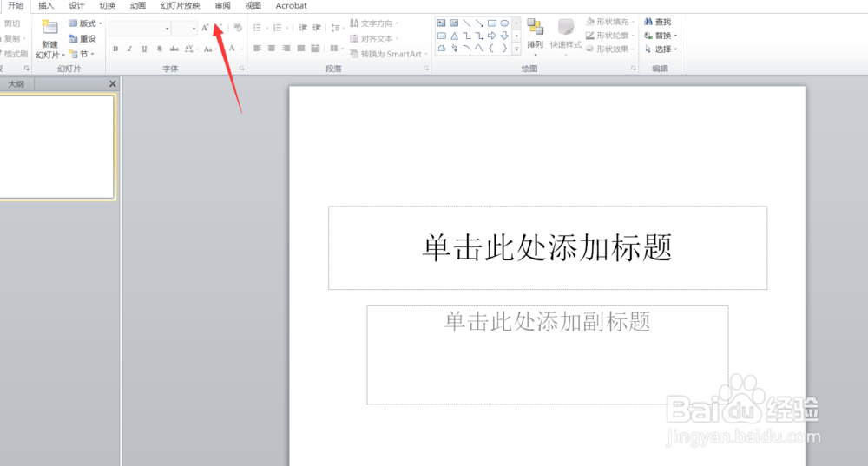
Task: Switch to the 动画 ribbon tab
Action: (x=138, y=5)
